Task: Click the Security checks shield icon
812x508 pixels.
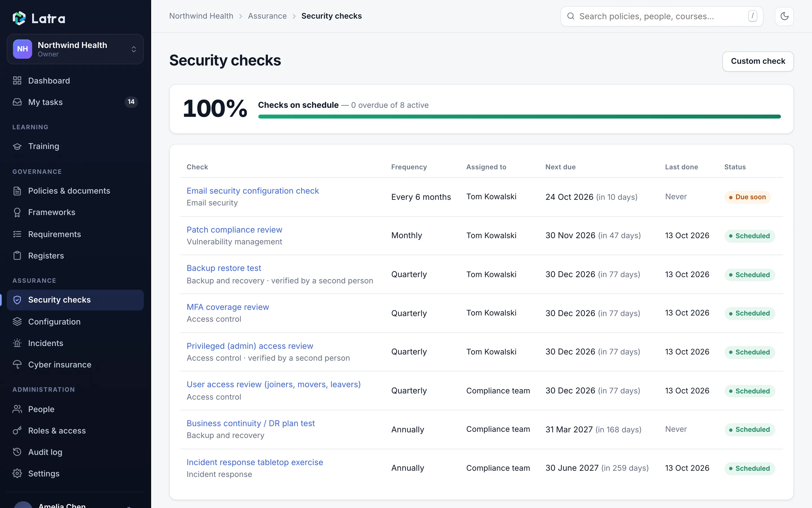Action: pos(17,300)
